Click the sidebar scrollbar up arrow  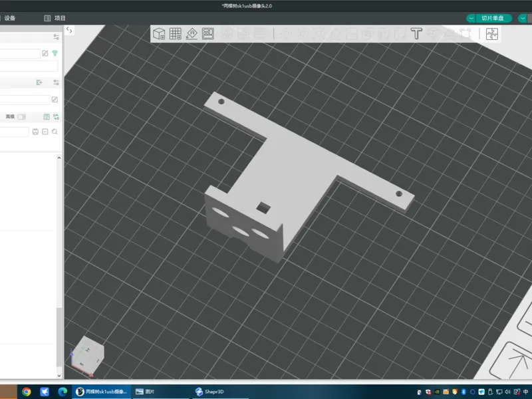click(x=59, y=158)
